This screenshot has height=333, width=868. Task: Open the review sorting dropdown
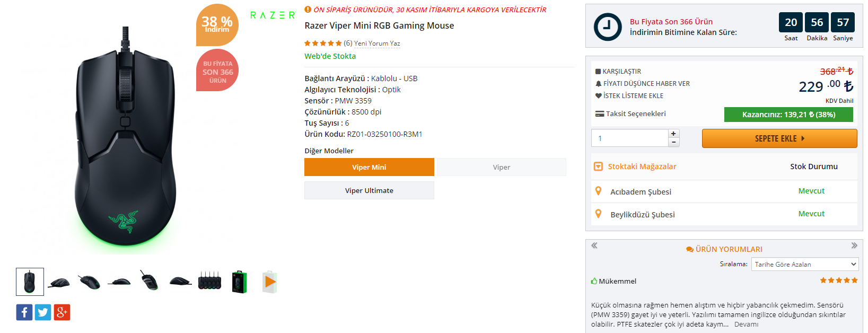(x=804, y=264)
